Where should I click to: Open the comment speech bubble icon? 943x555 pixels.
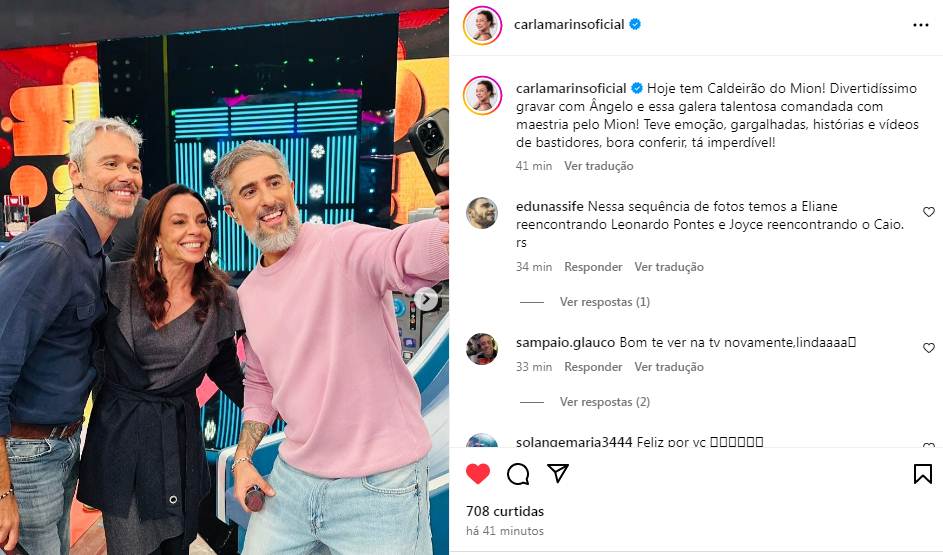pos(518,474)
